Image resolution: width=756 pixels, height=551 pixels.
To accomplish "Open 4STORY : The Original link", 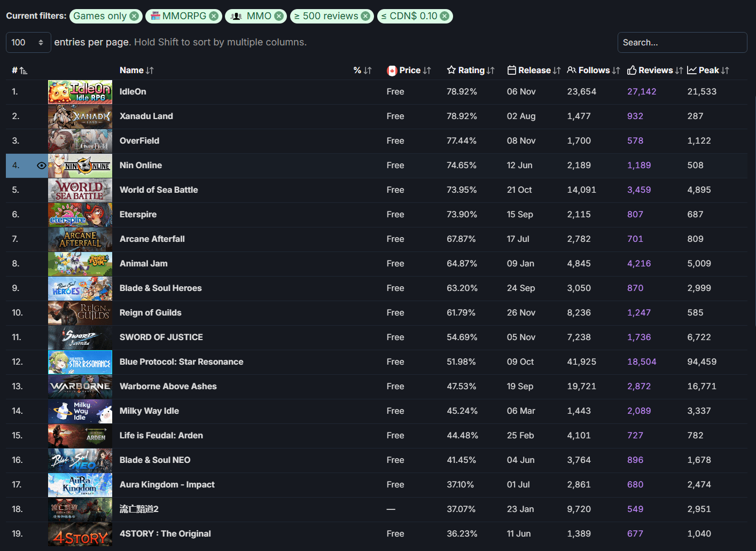I will pyautogui.click(x=165, y=534).
